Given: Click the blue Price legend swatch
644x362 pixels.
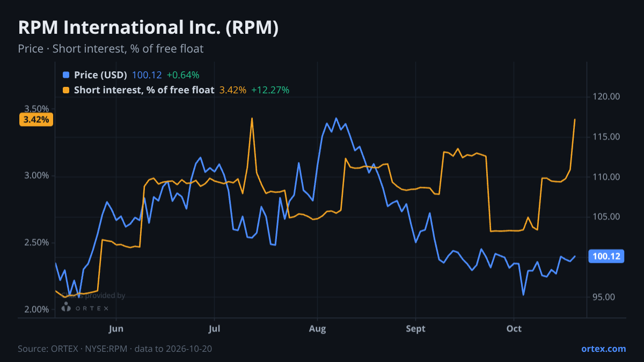Looking at the screenshot, I should 66,75.
